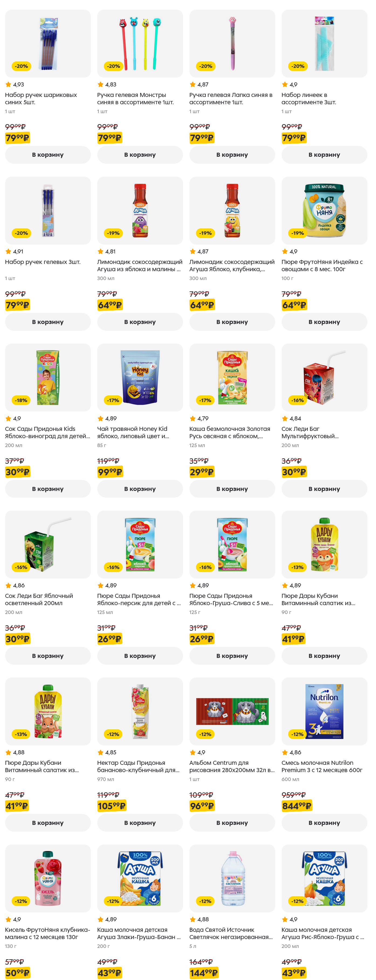Open Каша безмолочная Золотая Русь овсяная link
The height and width of the screenshot is (980, 376).
click(x=229, y=433)
